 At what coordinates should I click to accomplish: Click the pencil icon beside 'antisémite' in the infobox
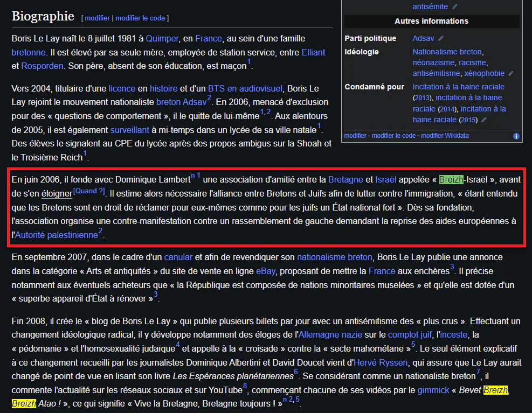[455, 6]
